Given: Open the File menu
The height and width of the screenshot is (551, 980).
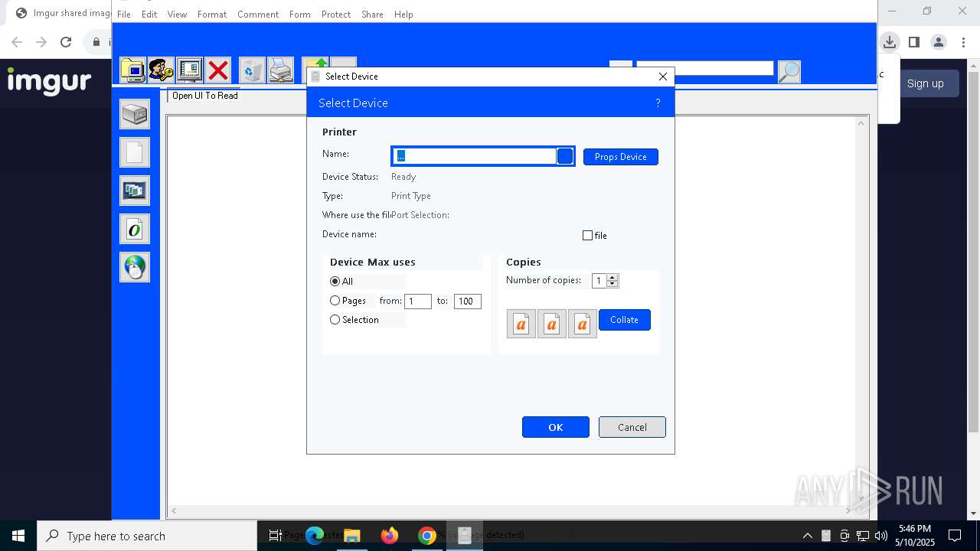Looking at the screenshot, I should (123, 15).
